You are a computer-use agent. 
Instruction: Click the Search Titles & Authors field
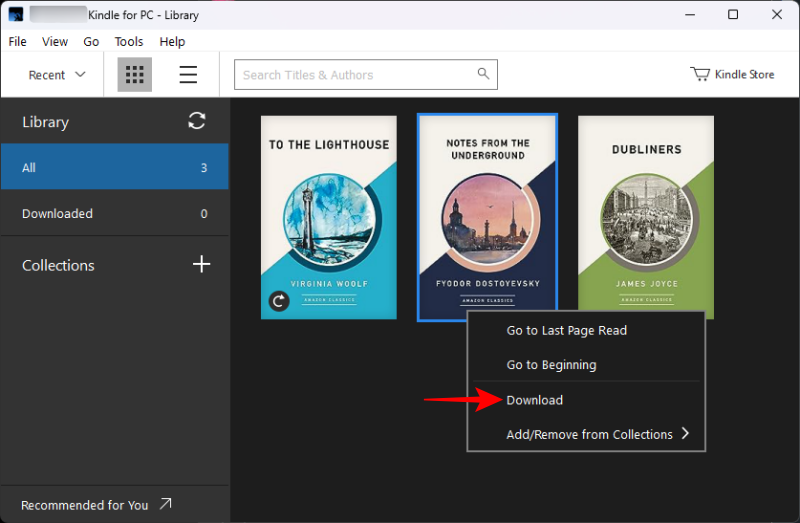tap(355, 75)
